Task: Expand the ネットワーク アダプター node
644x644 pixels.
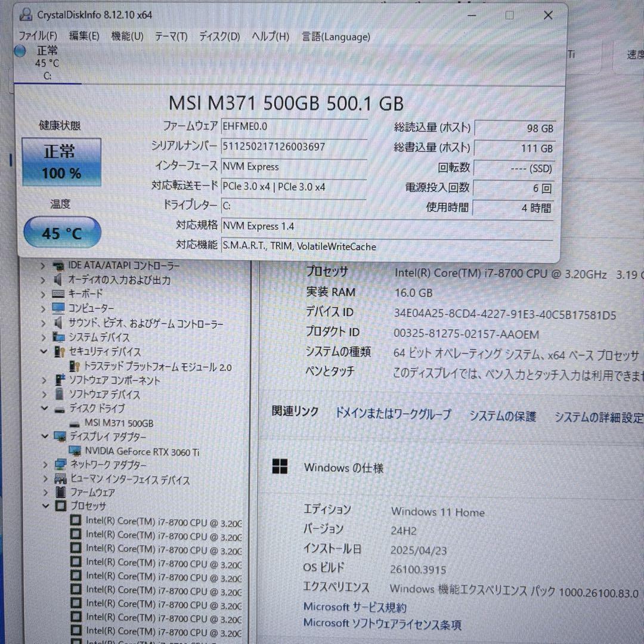Action: tap(45, 465)
